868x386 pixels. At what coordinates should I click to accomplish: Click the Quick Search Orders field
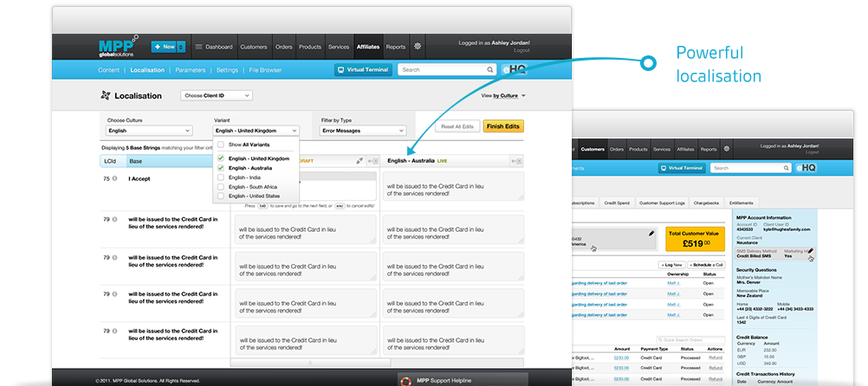[690, 339]
